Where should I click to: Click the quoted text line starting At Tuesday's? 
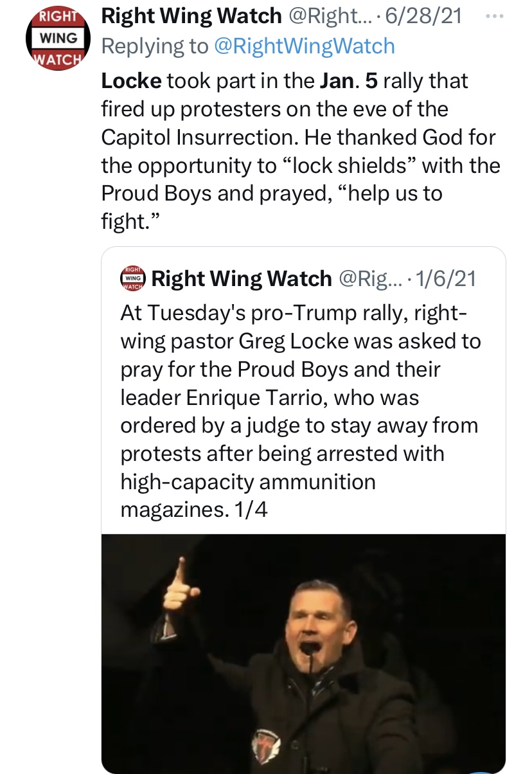293,312
